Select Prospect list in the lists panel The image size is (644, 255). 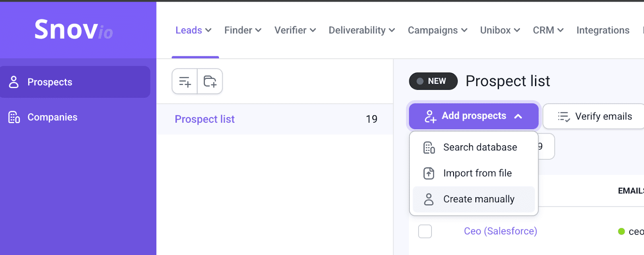pyautogui.click(x=204, y=119)
